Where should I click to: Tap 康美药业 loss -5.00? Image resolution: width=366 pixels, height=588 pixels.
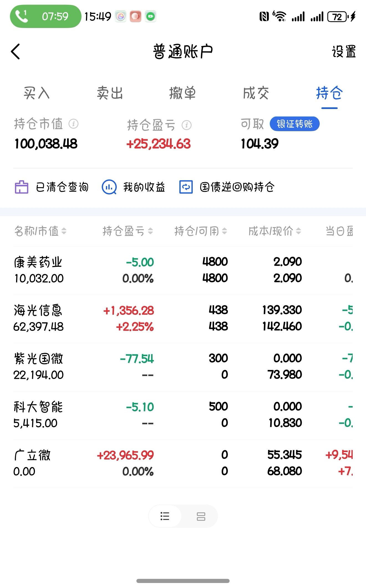[140, 262]
